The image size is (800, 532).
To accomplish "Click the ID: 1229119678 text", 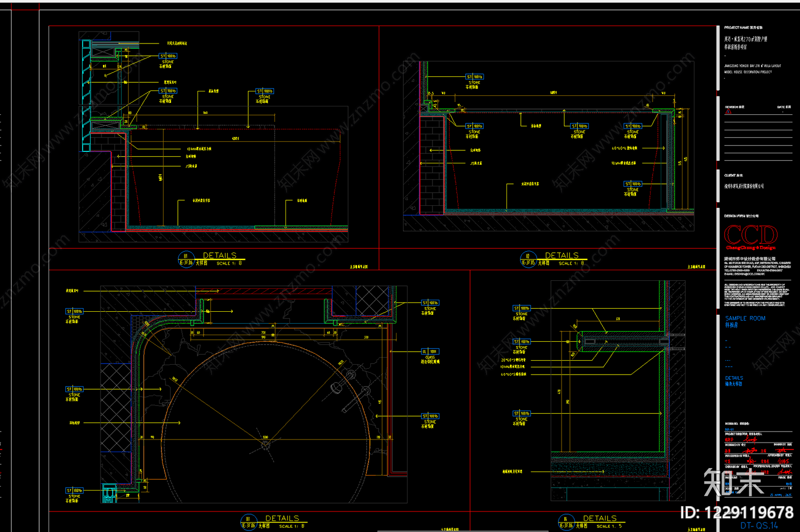I will point(736,512).
